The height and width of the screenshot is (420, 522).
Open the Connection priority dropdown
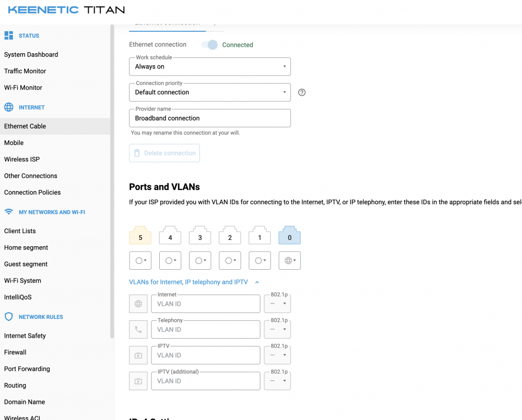[x=209, y=92]
